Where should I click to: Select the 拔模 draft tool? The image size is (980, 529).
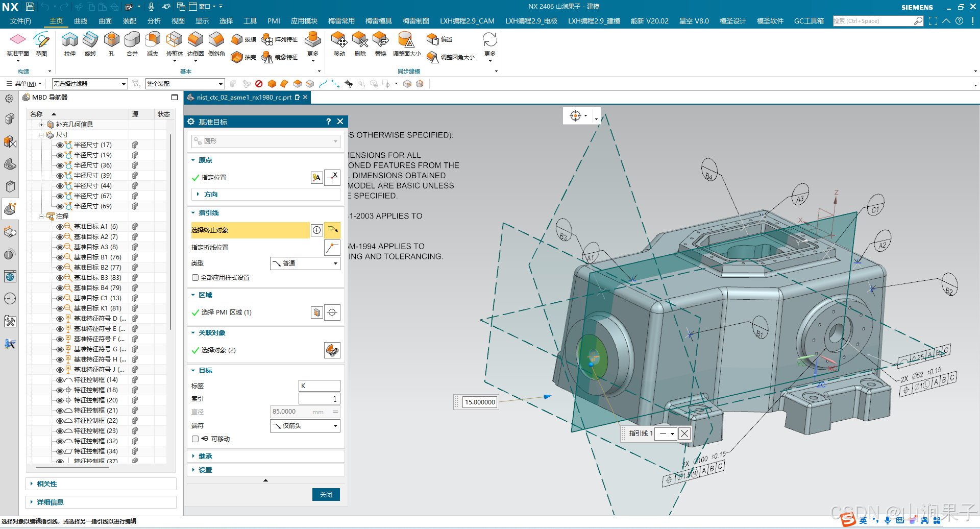(243, 39)
